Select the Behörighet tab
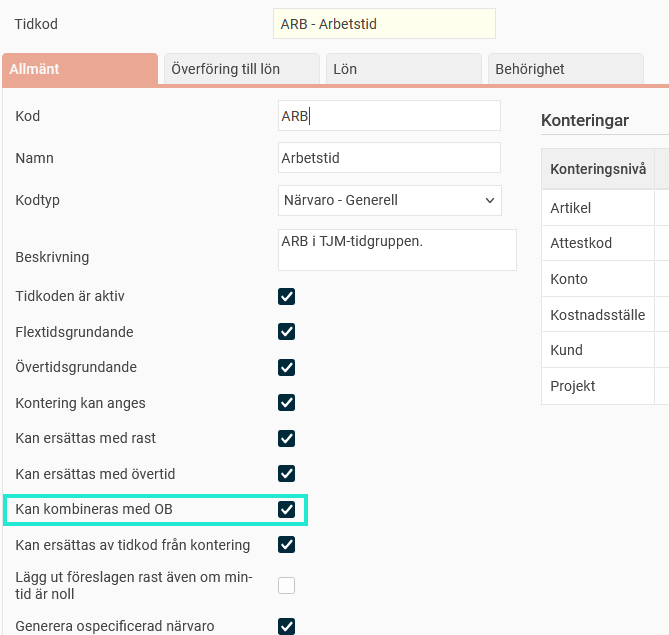The image size is (669, 635). point(564,69)
